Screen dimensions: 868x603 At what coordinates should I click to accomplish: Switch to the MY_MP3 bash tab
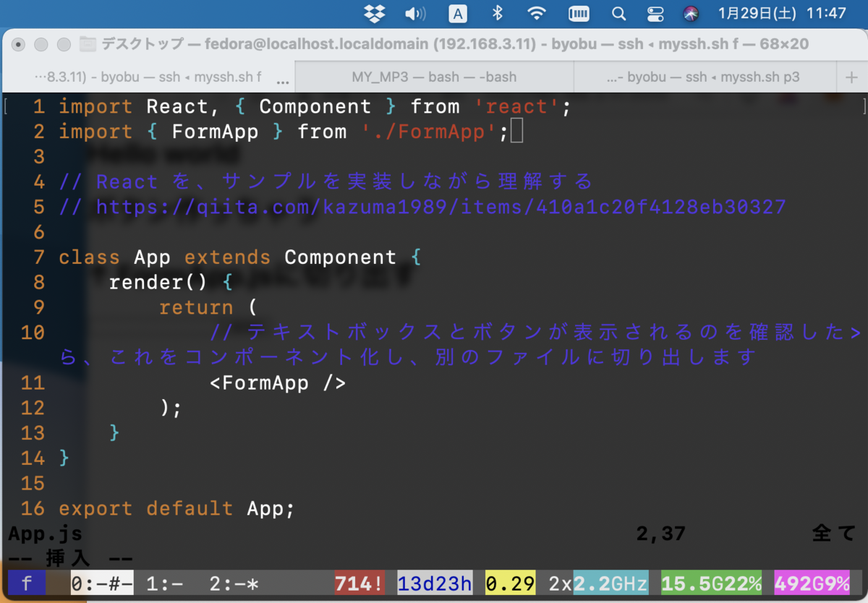pyautogui.click(x=434, y=77)
